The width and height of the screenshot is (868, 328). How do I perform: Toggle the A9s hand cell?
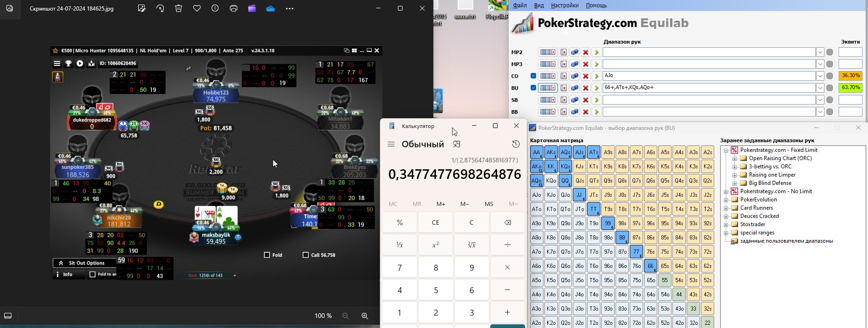(608, 152)
